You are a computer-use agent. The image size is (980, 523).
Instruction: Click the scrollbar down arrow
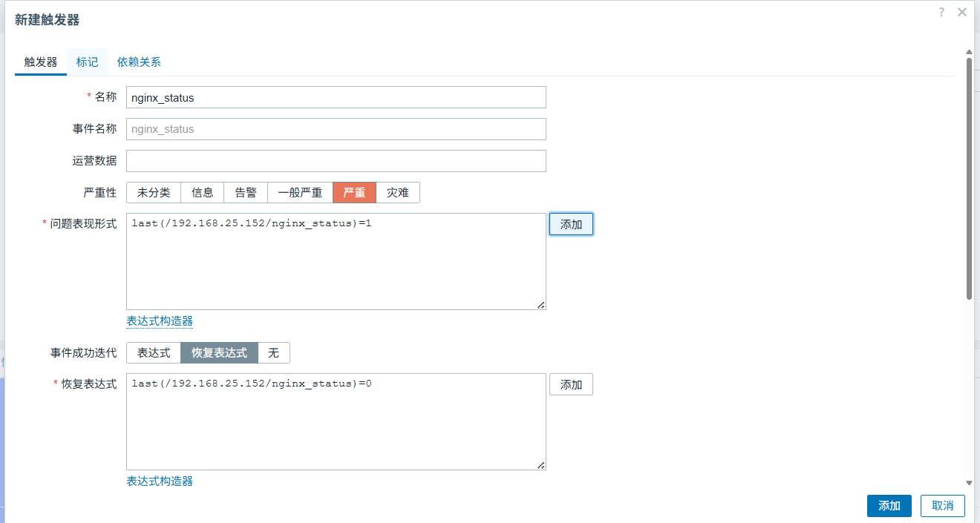(969, 483)
